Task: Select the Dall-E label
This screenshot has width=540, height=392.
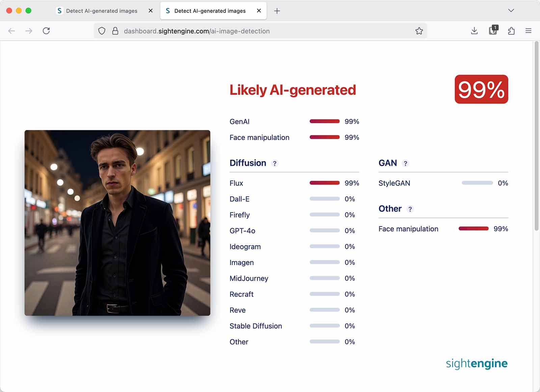Action: (240, 199)
